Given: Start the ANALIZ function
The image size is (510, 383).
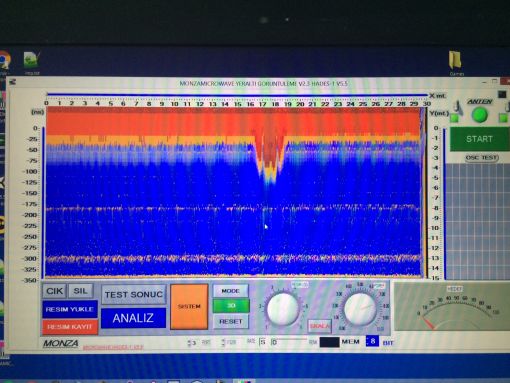Looking at the screenshot, I should tap(133, 318).
